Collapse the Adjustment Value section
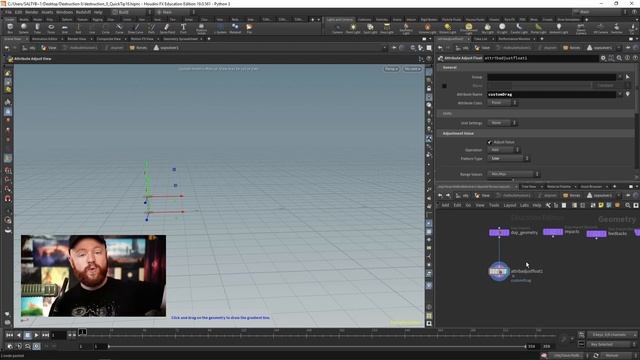Screen dimensions: 640x360 [x=537, y=133]
